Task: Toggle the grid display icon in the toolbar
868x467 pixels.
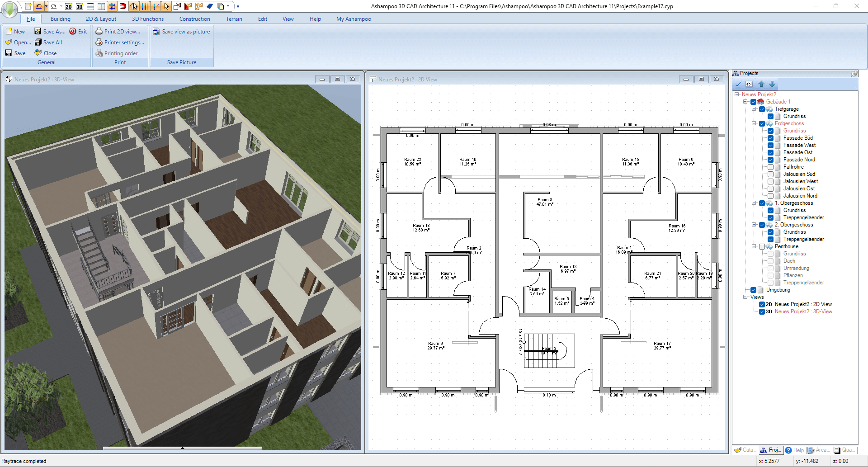Action: [x=112, y=7]
